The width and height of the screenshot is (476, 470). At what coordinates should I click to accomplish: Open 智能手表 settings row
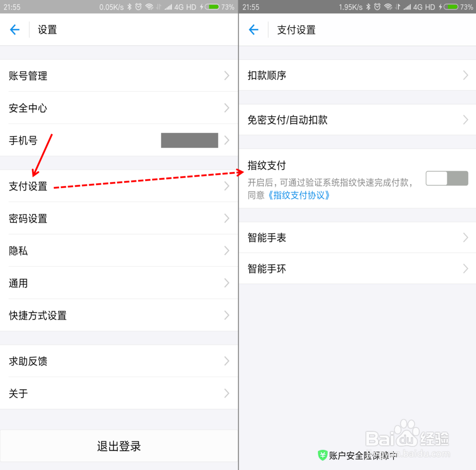pos(357,238)
